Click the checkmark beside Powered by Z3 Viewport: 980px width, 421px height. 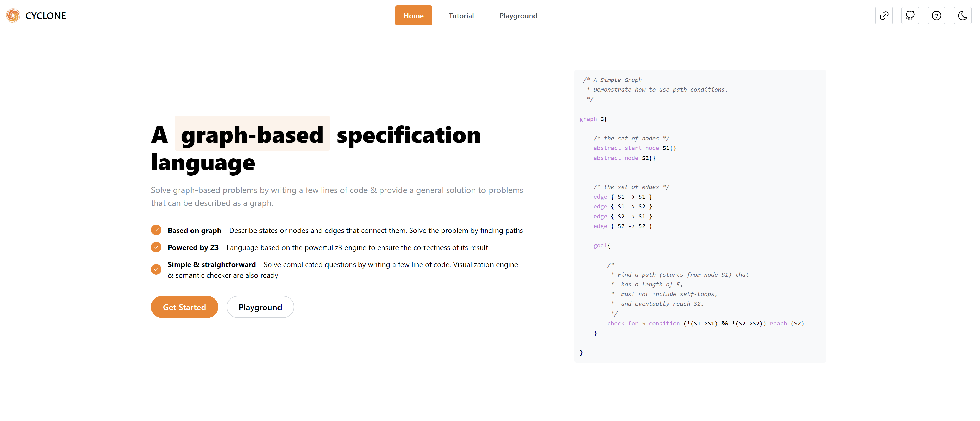pyautogui.click(x=156, y=247)
